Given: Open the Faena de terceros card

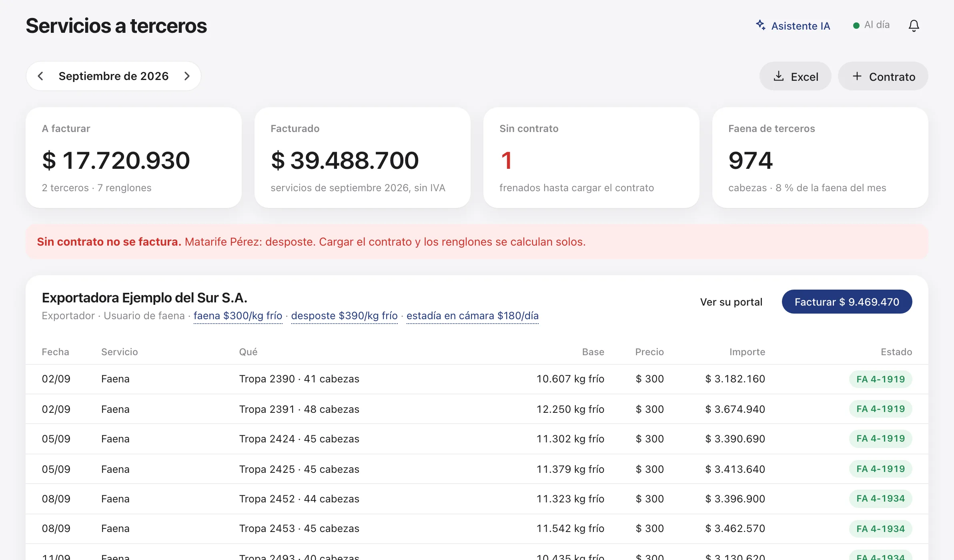Looking at the screenshot, I should click(820, 158).
